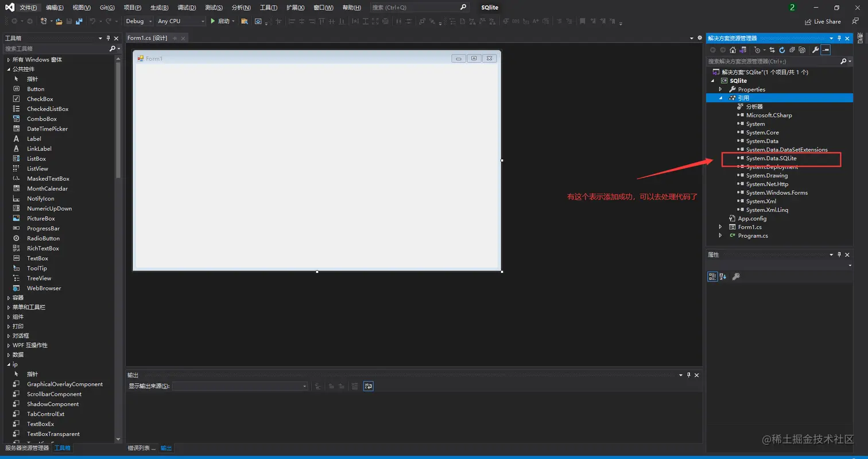Select Microsoft.CSharp reference
This screenshot has width=868, height=459.
pos(769,115)
